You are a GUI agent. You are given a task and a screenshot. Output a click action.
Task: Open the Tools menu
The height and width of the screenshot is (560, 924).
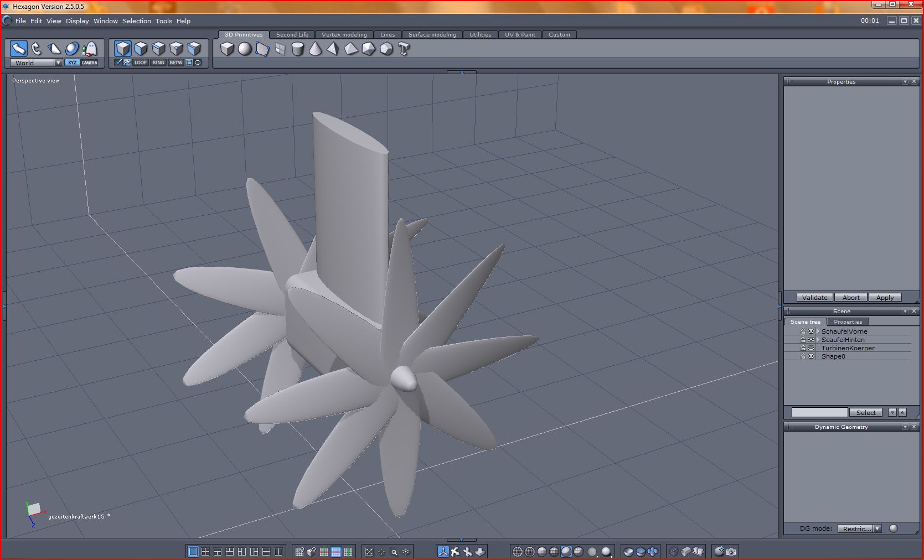click(x=164, y=21)
